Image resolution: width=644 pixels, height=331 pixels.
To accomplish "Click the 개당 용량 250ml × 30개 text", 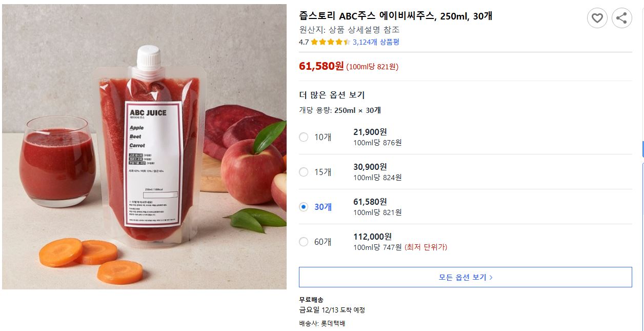I will (341, 110).
